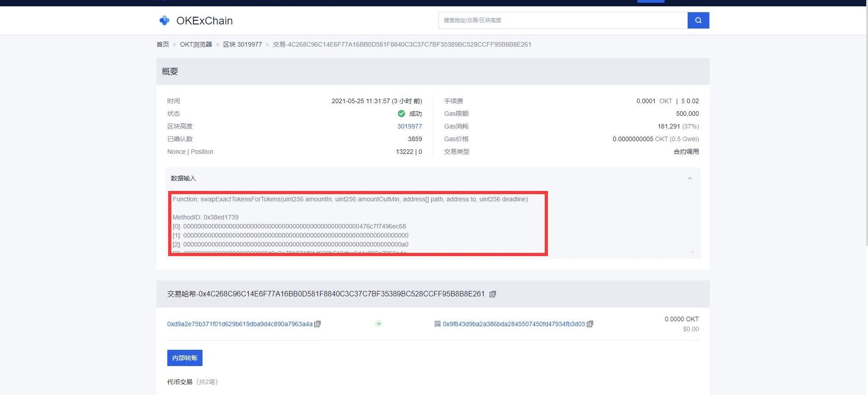Collapse the 数据输入 section chevron
The height and width of the screenshot is (395, 868).
coord(689,178)
